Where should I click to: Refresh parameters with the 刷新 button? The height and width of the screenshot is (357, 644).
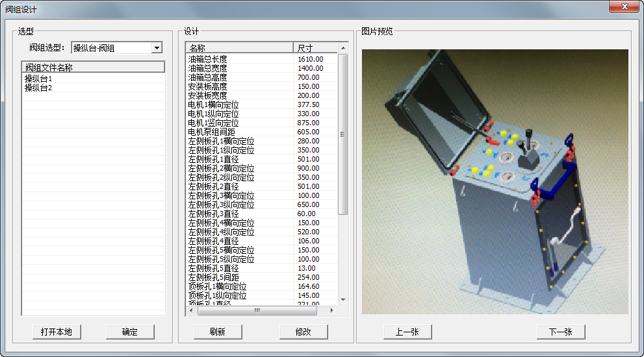tap(218, 332)
